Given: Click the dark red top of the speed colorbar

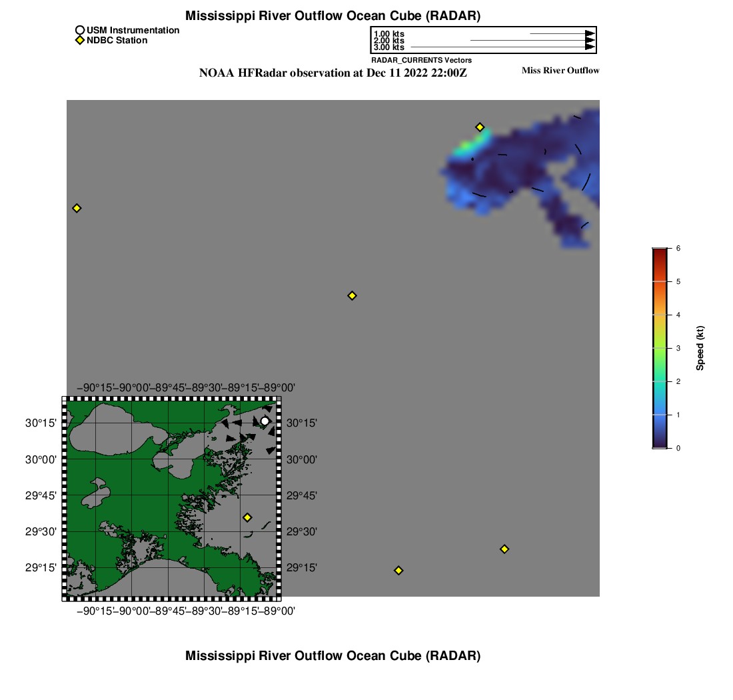Looking at the screenshot, I should point(659,251).
